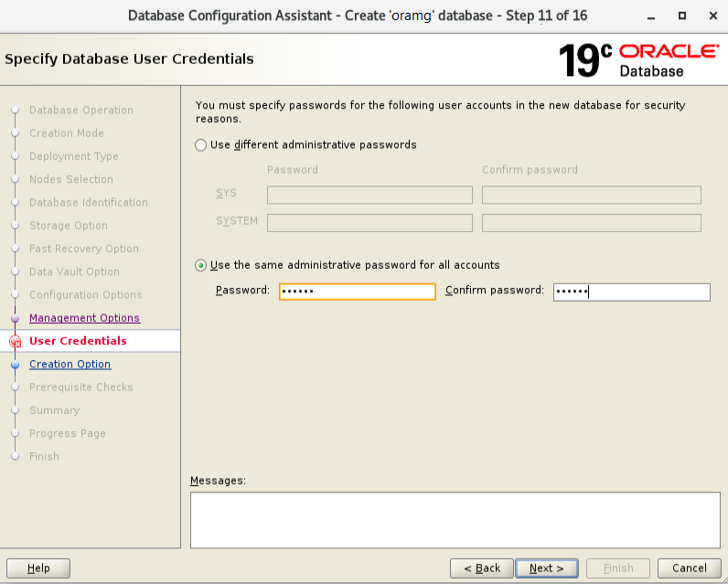The height and width of the screenshot is (584, 728).
Task: Click the Management Options step bullet
Action: click(16, 318)
